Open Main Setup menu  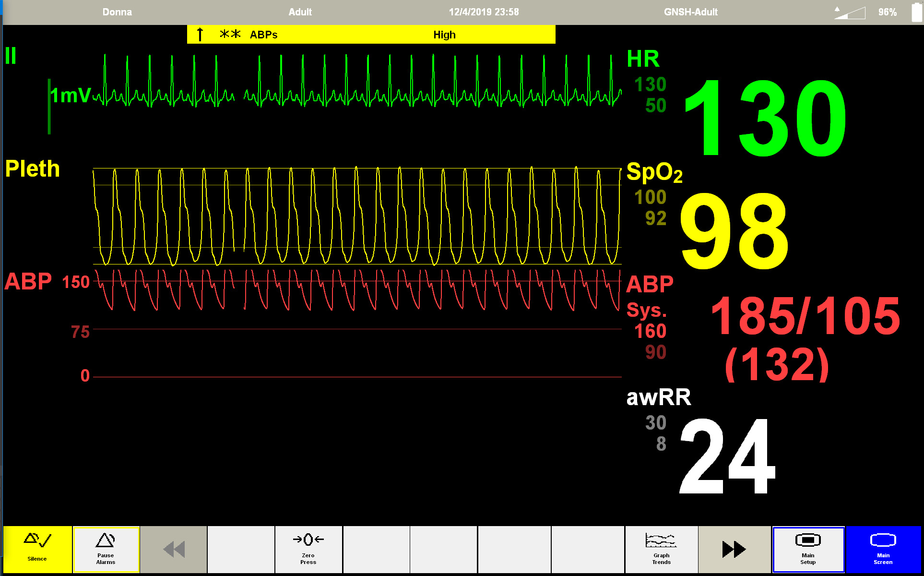click(808, 549)
